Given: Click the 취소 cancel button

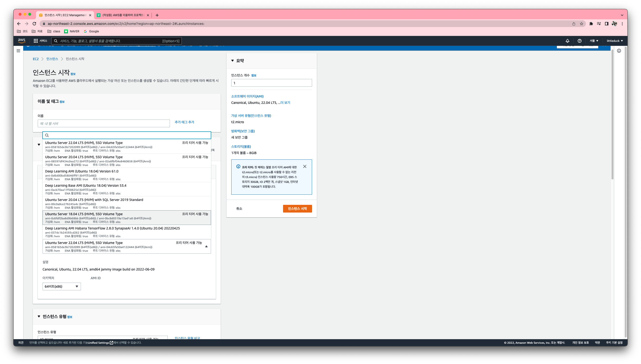Looking at the screenshot, I should pos(239,209).
